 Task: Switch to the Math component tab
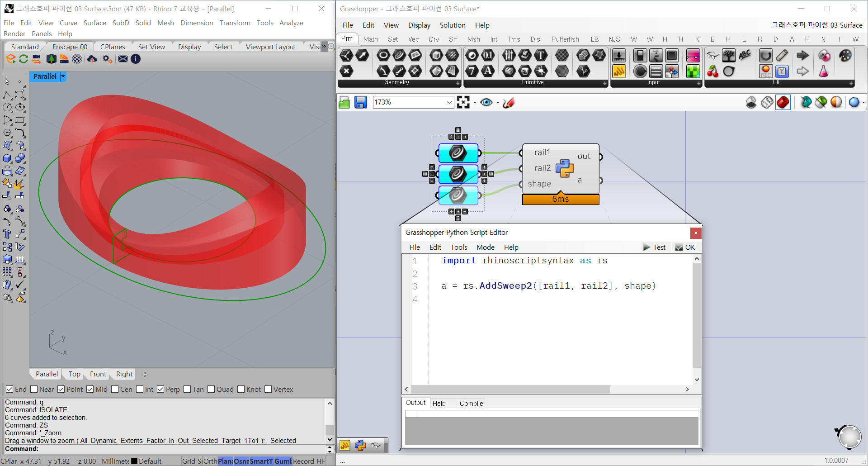click(371, 39)
